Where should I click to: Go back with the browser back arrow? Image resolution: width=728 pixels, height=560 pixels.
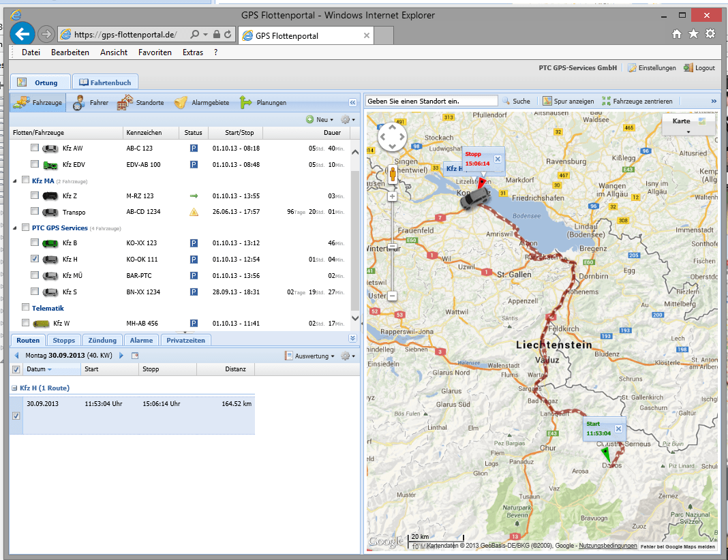22,34
